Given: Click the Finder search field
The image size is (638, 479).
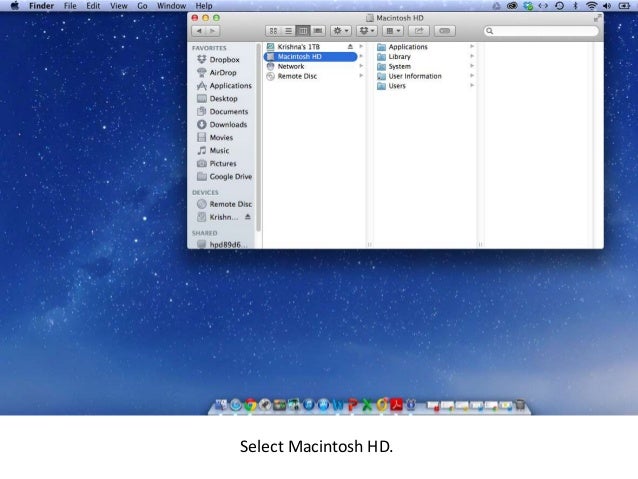Looking at the screenshot, I should [x=540, y=32].
